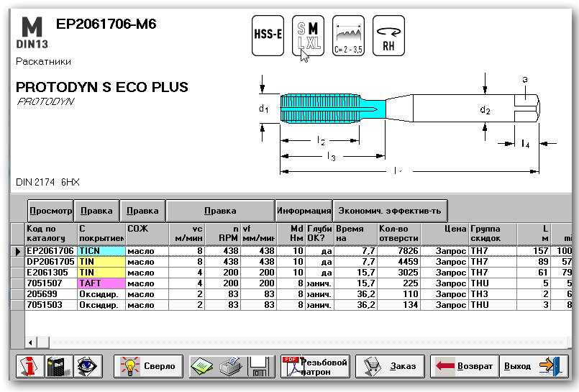This screenshot has width=579, height=392.
Task: Click Оксидир. cell in 7051503 row
Action: pyautogui.click(x=101, y=305)
